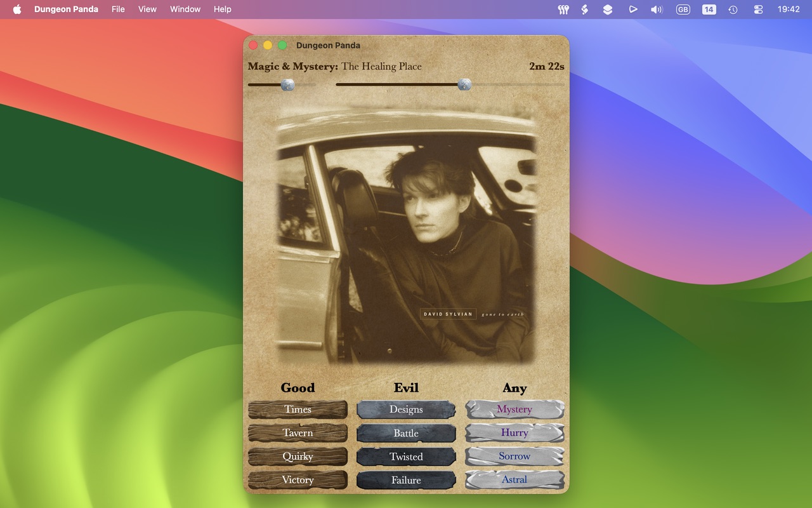The height and width of the screenshot is (508, 812).
Task: Open the volume control in the menu bar
Action: [x=657, y=10]
